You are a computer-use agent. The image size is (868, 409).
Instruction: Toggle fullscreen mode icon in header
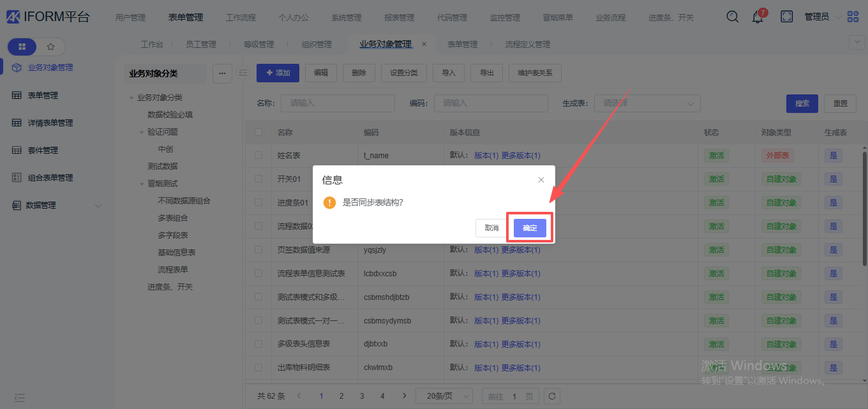point(787,17)
